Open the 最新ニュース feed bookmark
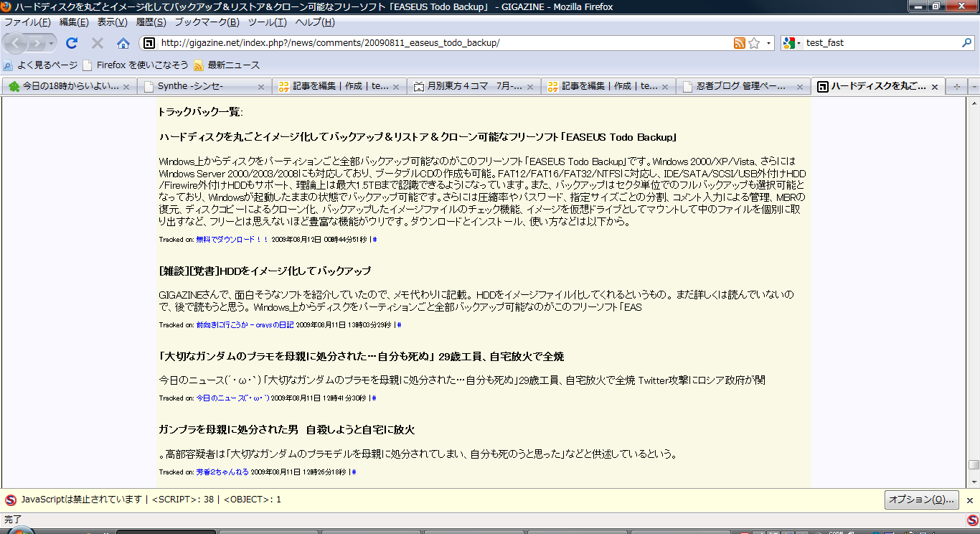 pyautogui.click(x=227, y=65)
